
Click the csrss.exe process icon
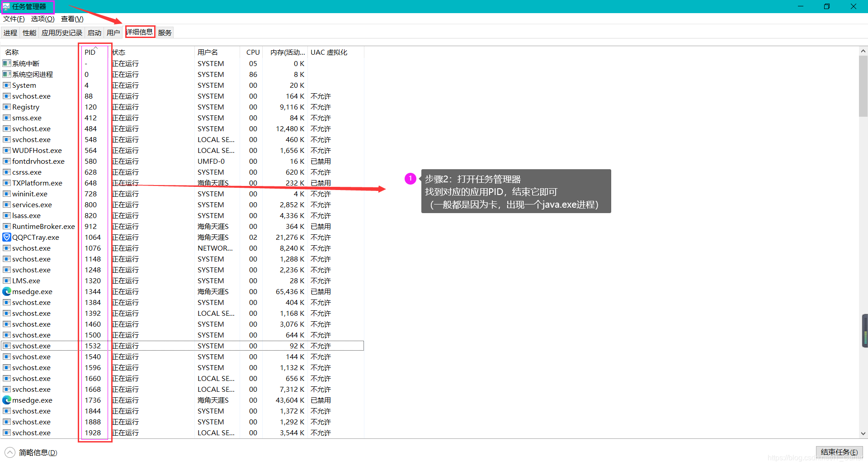[x=7, y=172]
